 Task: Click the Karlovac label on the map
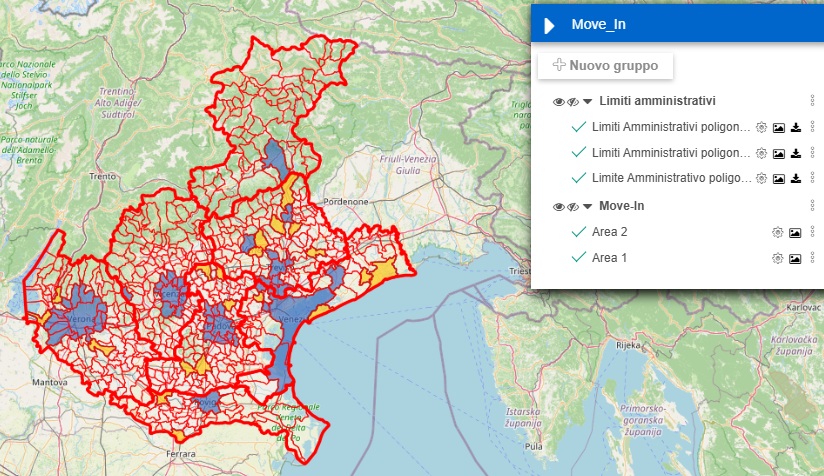(804, 307)
